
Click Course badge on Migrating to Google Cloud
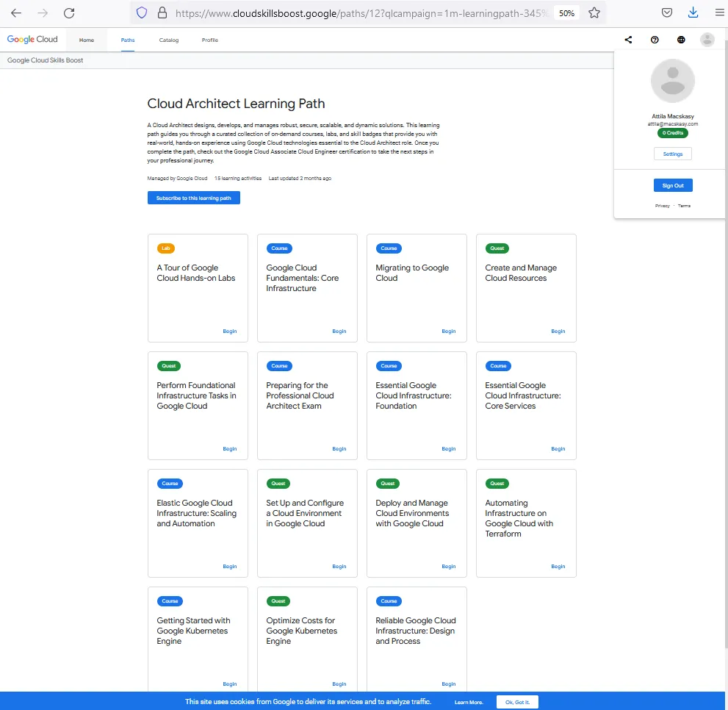[x=389, y=248]
